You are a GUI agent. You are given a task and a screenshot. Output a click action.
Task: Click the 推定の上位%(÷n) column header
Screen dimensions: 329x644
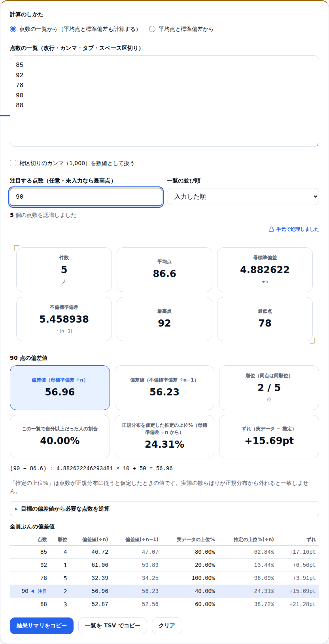tap(254, 540)
